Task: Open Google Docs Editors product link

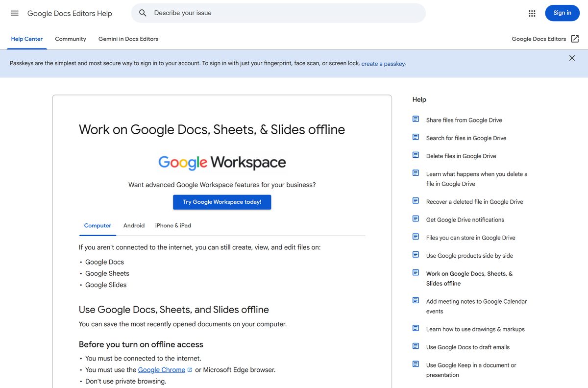Action: click(x=539, y=39)
